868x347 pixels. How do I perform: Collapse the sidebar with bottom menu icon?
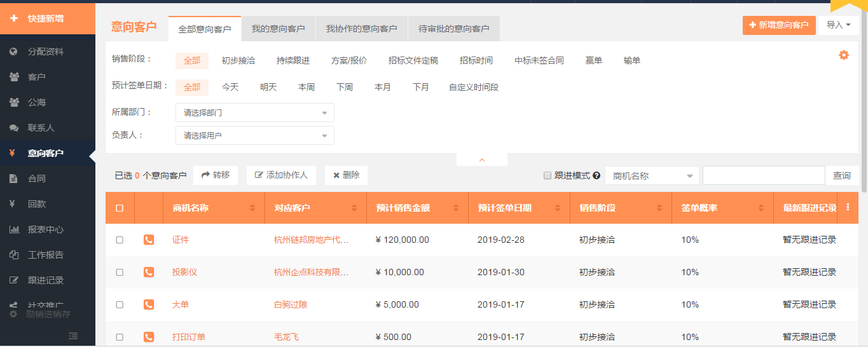click(73, 336)
